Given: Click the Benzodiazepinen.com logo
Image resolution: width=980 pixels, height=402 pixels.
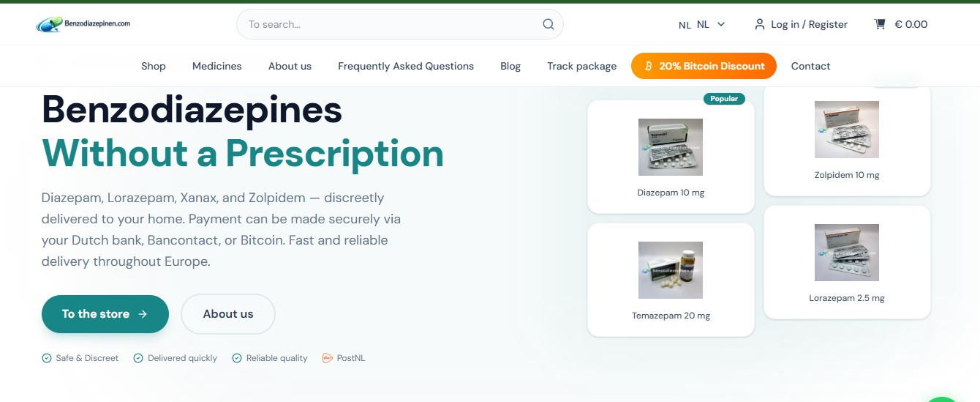Looking at the screenshot, I should click(x=83, y=24).
